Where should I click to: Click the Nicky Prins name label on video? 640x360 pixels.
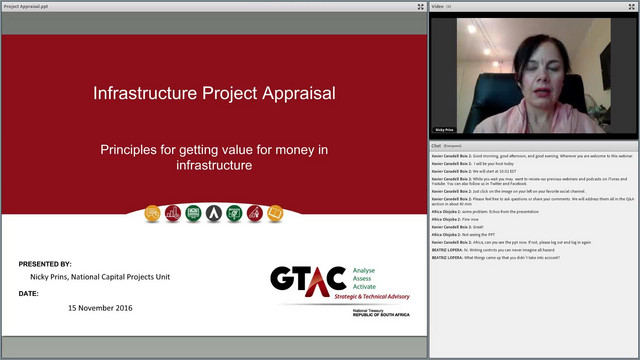(x=444, y=130)
